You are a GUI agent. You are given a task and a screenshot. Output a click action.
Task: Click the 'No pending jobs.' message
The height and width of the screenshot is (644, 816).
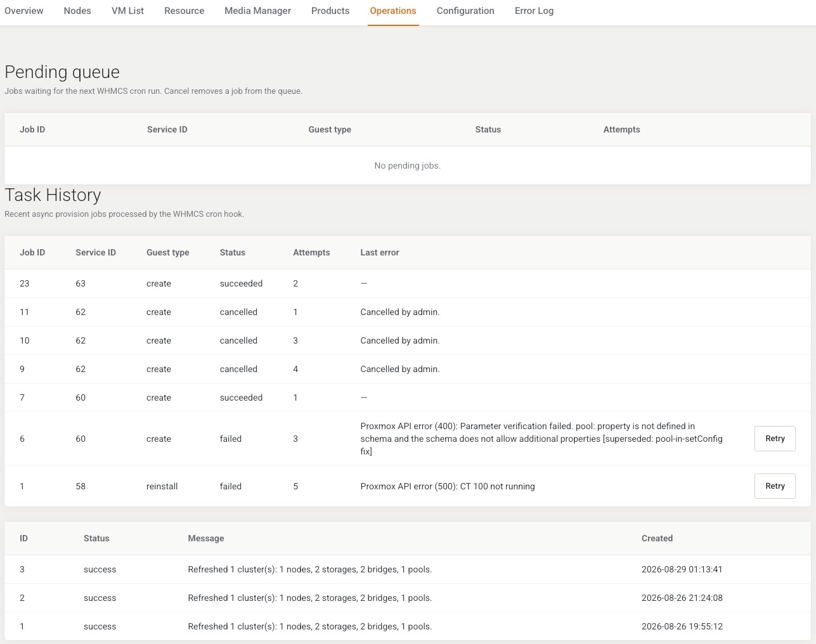407,165
